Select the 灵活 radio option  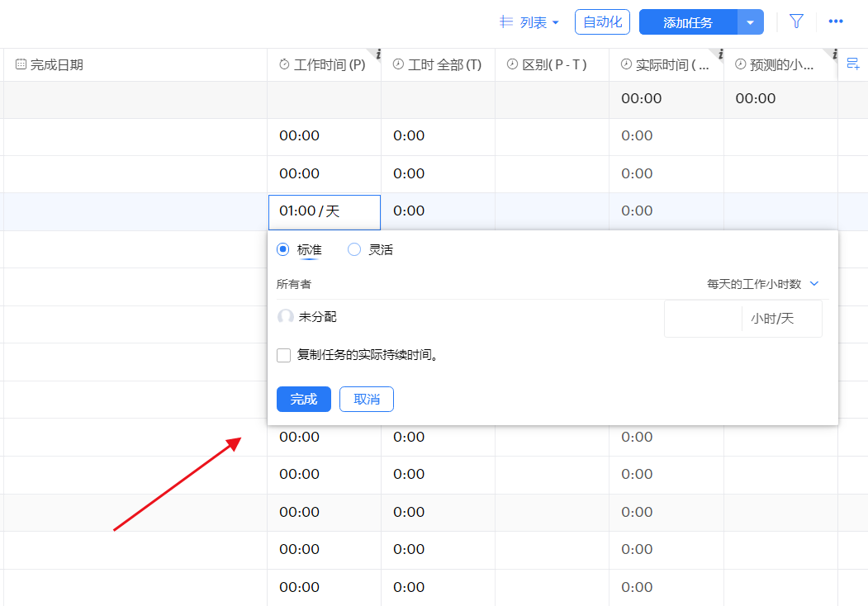coord(354,249)
